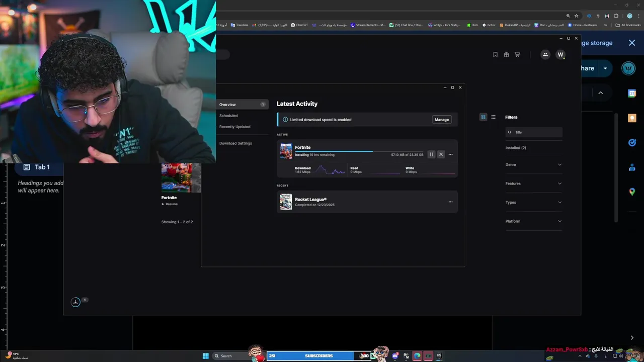Open the Share dropdown arrow
Viewport: 644px width, 362px height.
(605, 68)
